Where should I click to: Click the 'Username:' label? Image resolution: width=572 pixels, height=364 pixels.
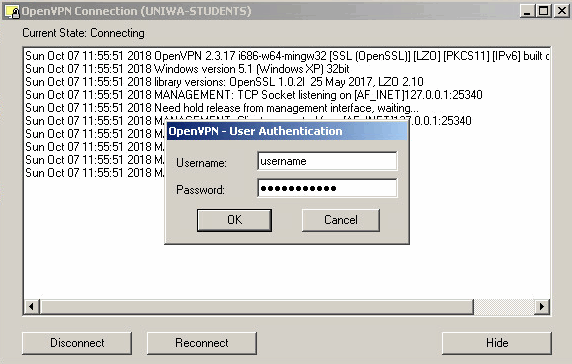(201, 163)
